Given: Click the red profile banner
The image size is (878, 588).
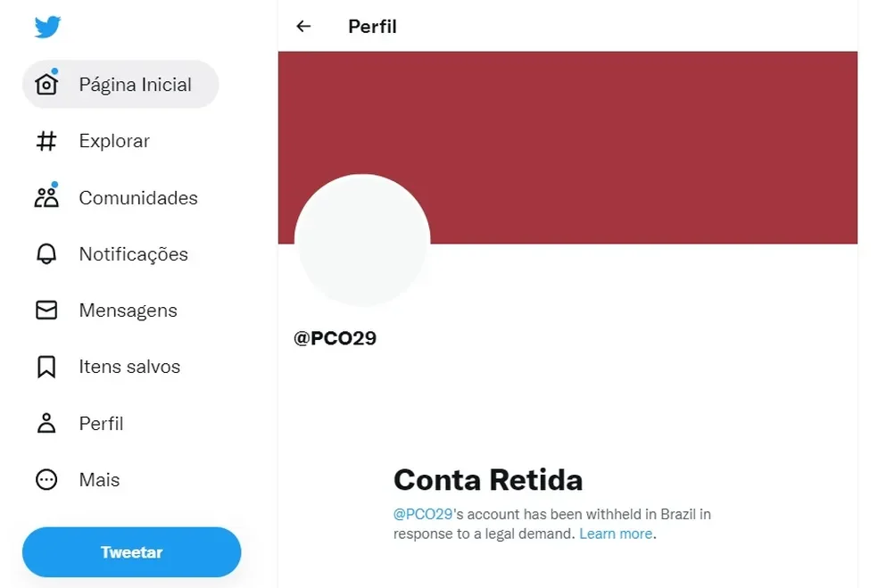Looking at the screenshot, I should [625, 134].
